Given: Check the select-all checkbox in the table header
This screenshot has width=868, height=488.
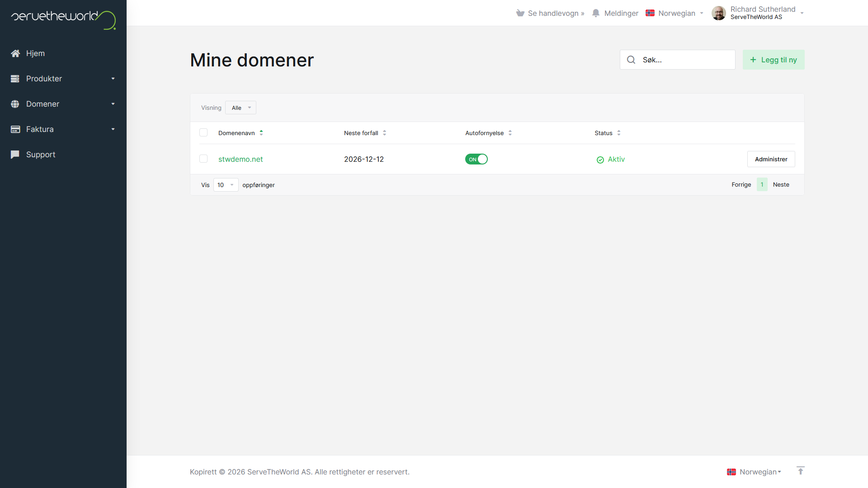Looking at the screenshot, I should 203,132.
